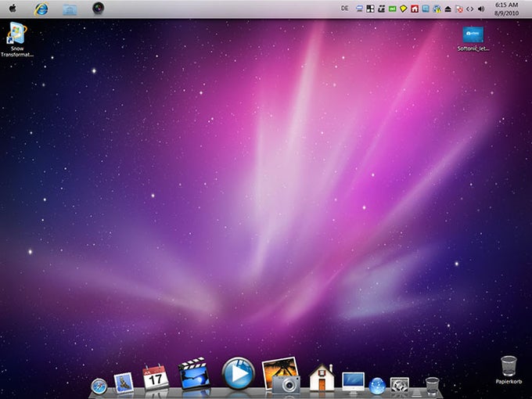This screenshot has width=532, height=399.
Task: Select the Snow Transformation desktop shortcut
Action: coord(17,39)
